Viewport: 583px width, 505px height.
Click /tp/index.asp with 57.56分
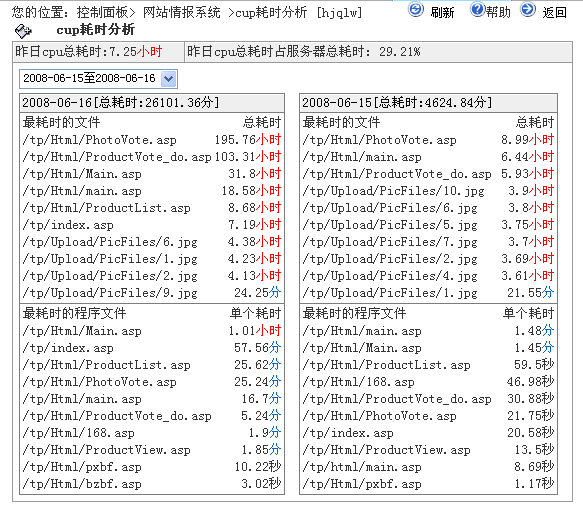(x=152, y=348)
